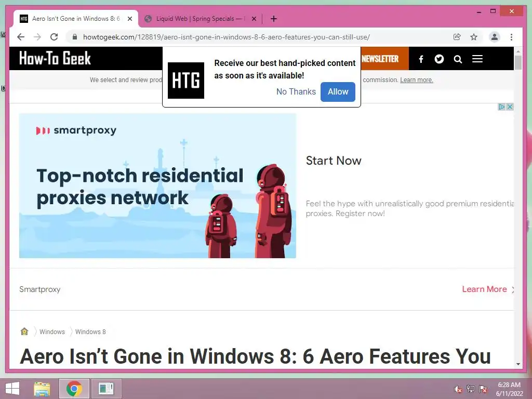Open the Windows Start button
Image resolution: width=532 pixels, height=399 pixels.
coord(12,389)
